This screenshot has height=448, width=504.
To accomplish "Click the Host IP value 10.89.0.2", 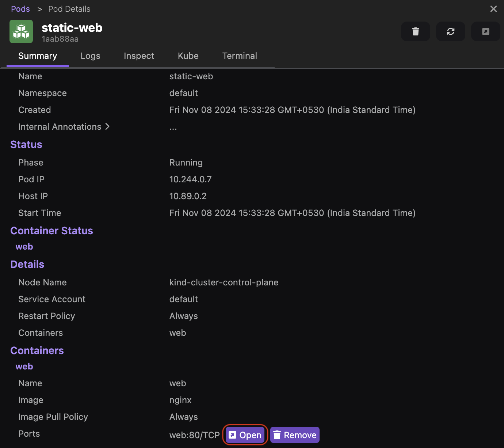I will (188, 196).
